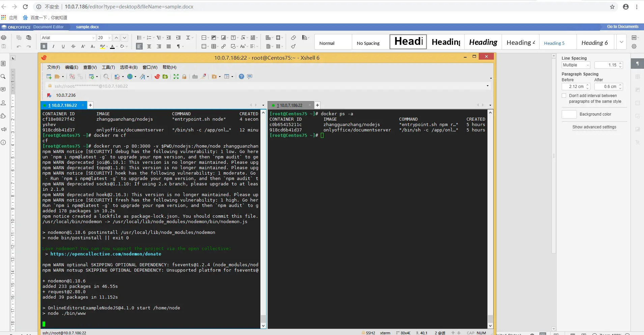Expand the bullet list options dropdown

(144, 38)
